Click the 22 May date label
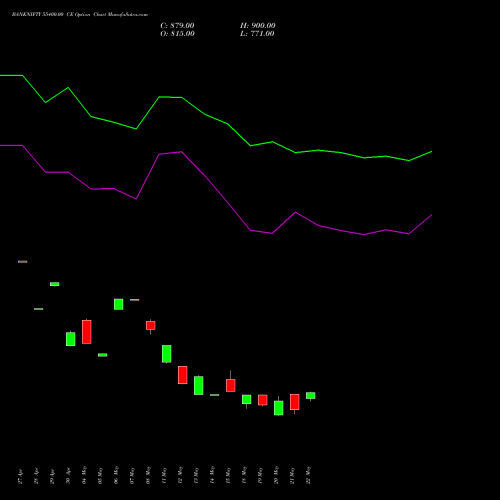This screenshot has height=500, width=500. (309, 476)
